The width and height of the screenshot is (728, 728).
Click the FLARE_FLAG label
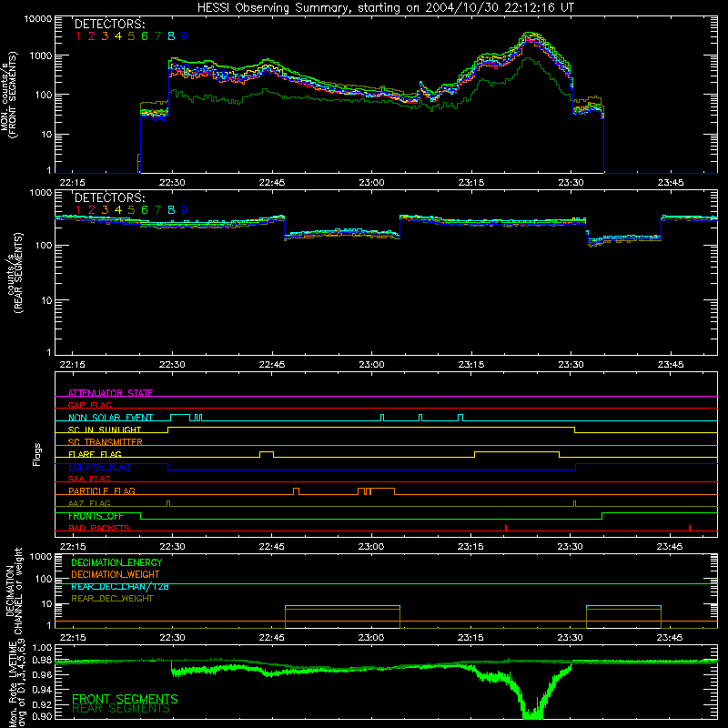(x=95, y=454)
